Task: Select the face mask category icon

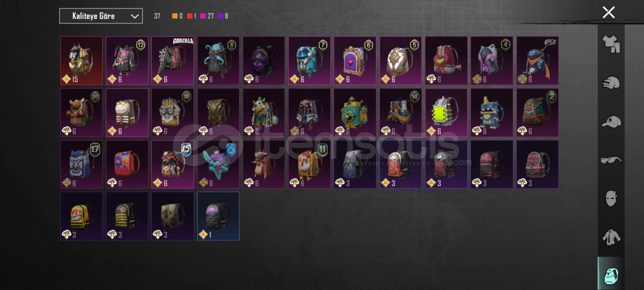Action: coord(611,198)
